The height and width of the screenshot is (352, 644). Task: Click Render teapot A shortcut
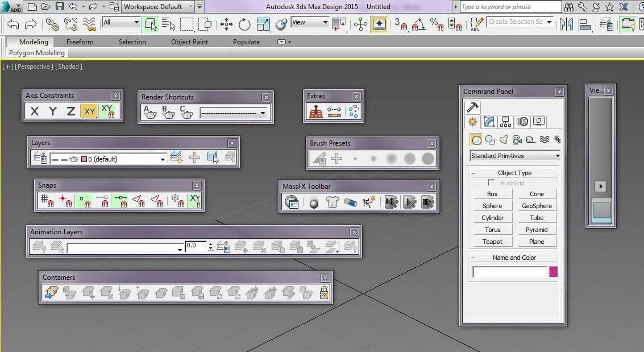pyautogui.click(x=149, y=112)
